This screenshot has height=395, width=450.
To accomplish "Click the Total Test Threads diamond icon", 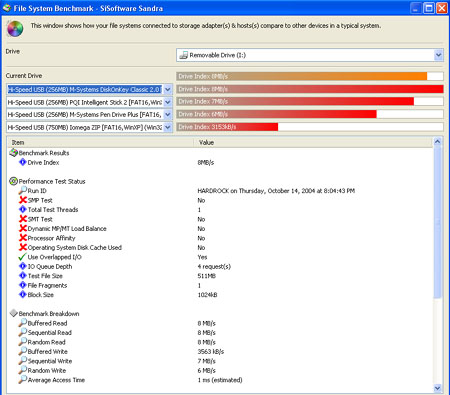I will coord(22,209).
